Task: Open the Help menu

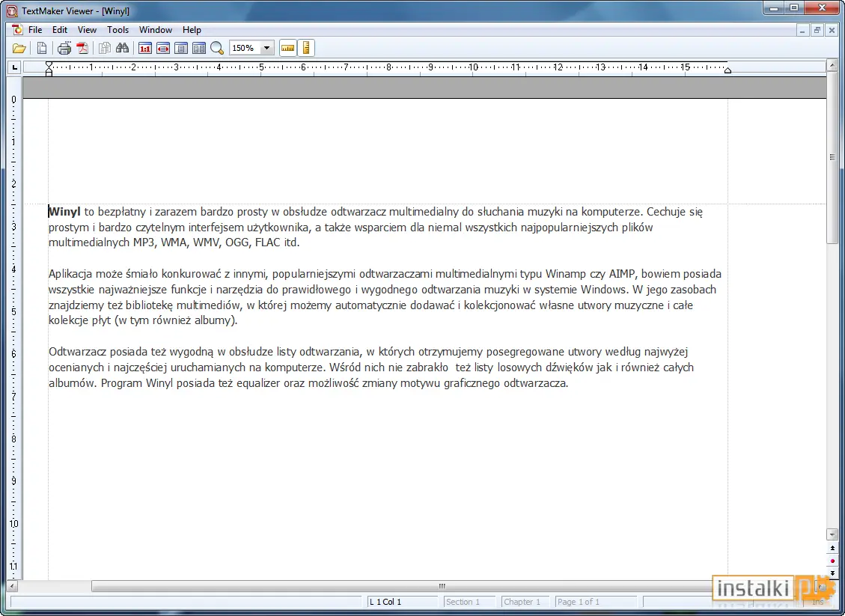Action: 192,30
